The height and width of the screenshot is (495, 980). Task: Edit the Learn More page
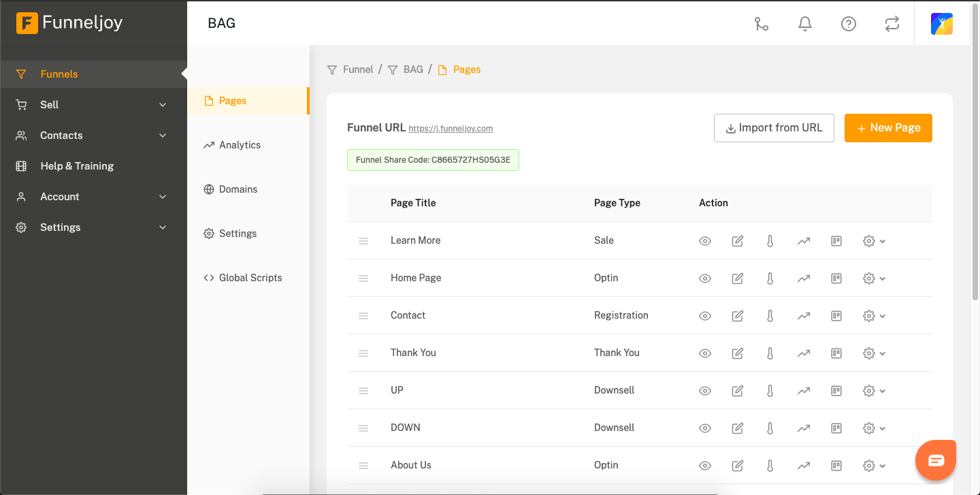(x=738, y=241)
